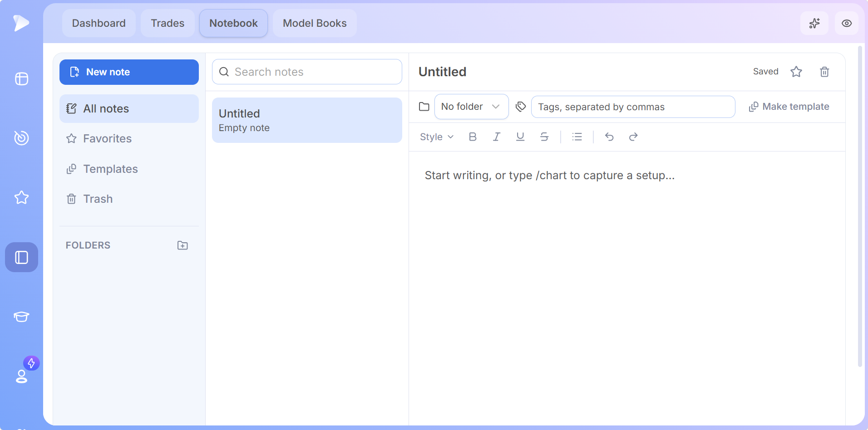The height and width of the screenshot is (430, 868).
Task: Redo the last edit
Action: (633, 137)
